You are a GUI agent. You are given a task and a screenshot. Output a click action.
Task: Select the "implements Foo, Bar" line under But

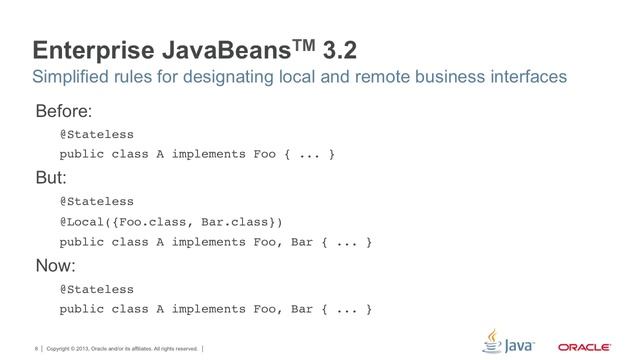pos(216,242)
